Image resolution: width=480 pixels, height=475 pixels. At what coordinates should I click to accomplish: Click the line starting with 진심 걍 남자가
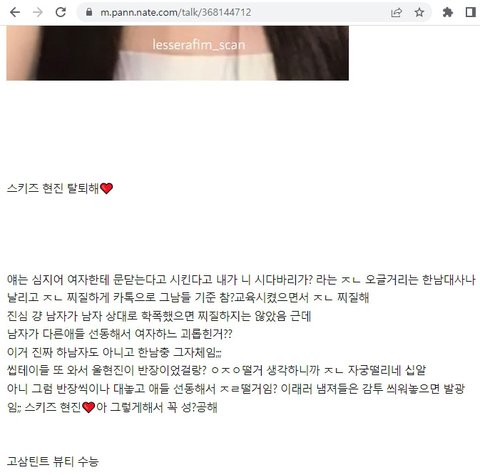[159, 316]
